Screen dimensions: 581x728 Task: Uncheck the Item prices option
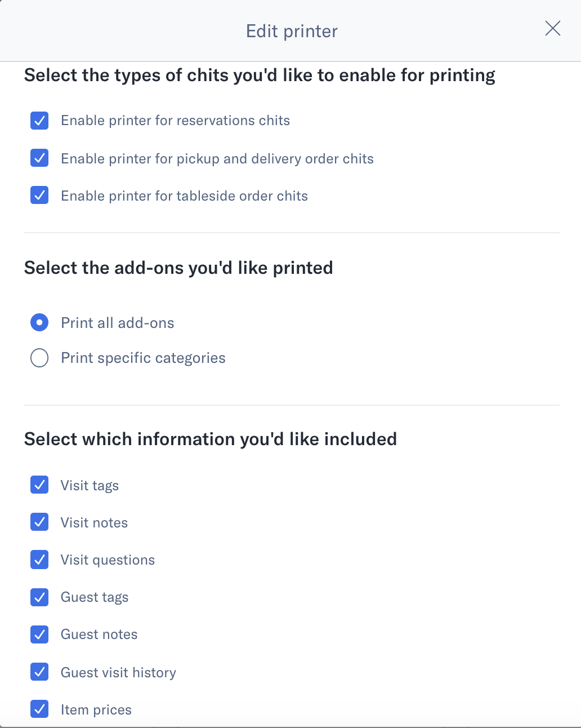(x=39, y=709)
